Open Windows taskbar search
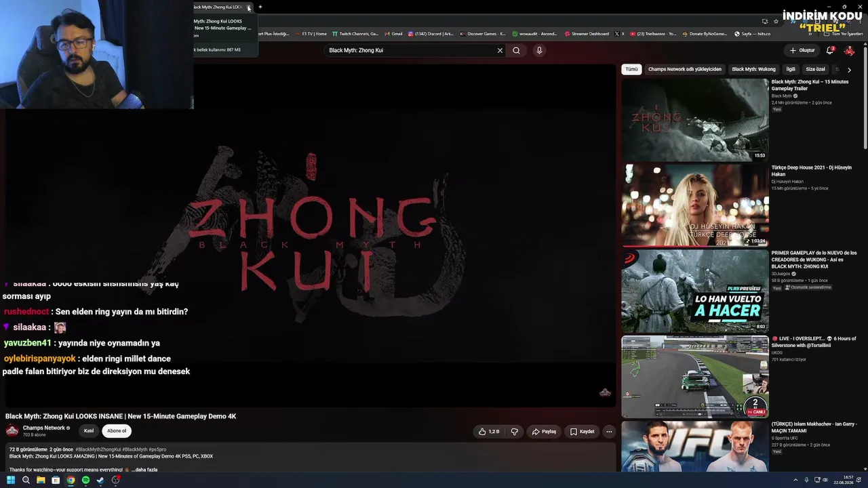The height and width of the screenshot is (488, 868). point(26,480)
